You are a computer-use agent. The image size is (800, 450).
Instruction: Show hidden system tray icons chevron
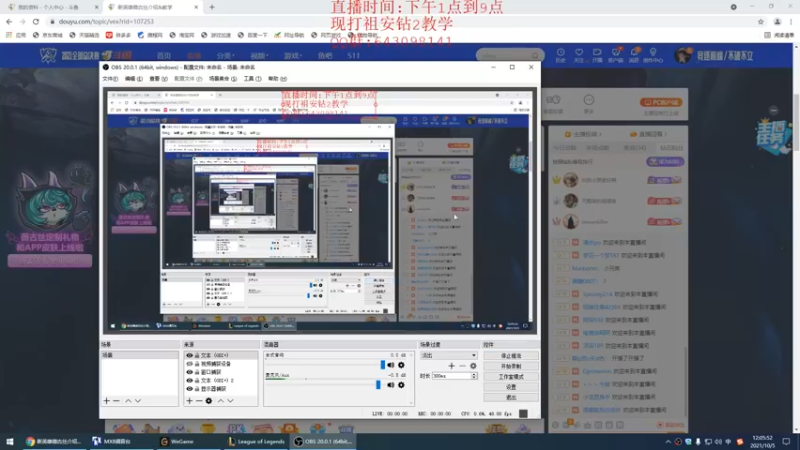[x=668, y=441]
